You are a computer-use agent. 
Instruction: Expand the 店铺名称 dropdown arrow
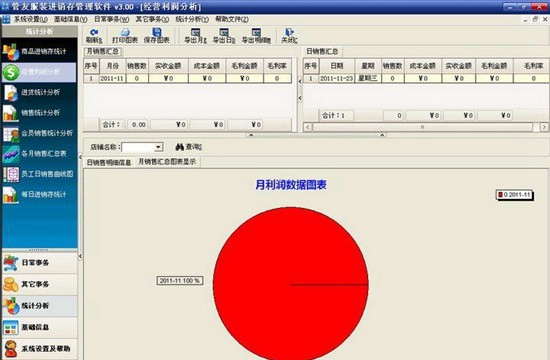click(x=159, y=147)
